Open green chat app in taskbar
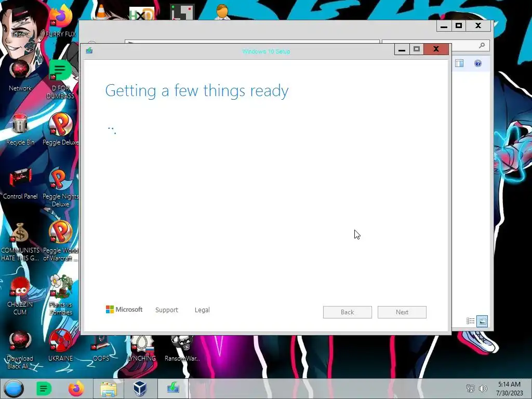The width and height of the screenshot is (532, 399). 44,389
